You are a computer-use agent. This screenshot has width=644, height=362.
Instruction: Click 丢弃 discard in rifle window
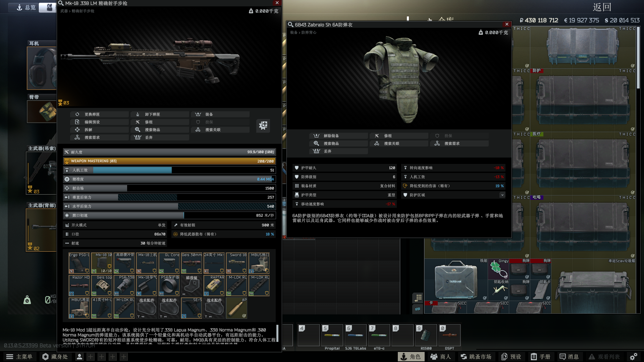160,137
